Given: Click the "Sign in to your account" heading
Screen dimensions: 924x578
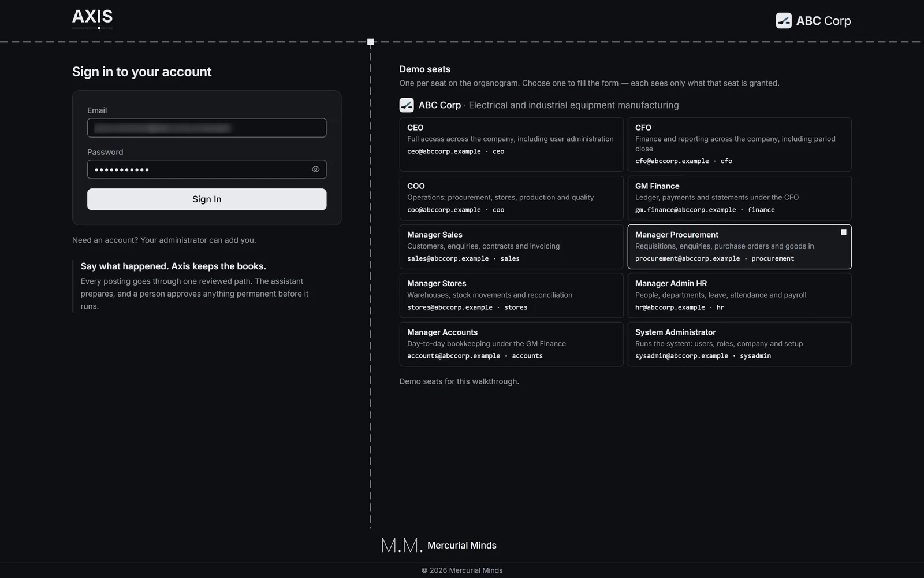Looking at the screenshot, I should [x=142, y=72].
